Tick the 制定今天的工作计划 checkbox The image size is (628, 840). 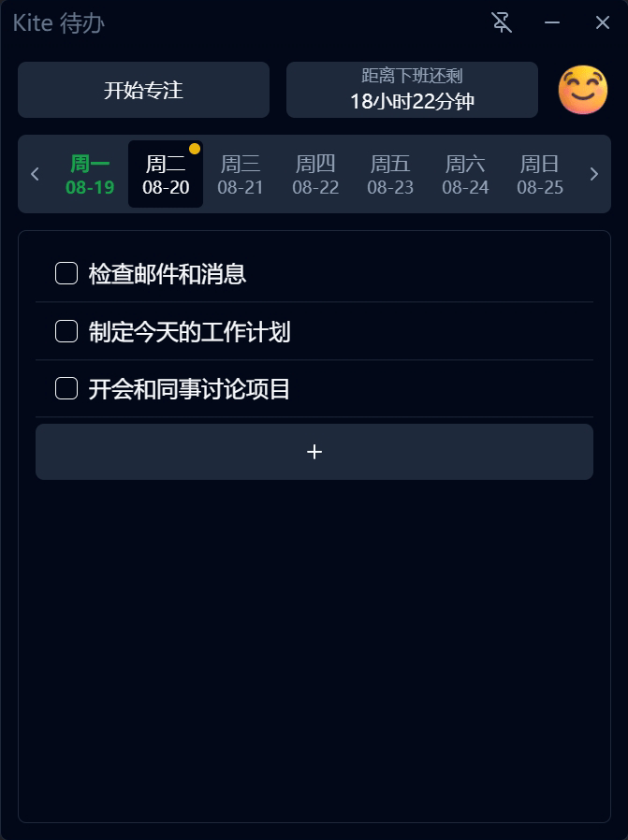pyautogui.click(x=66, y=331)
